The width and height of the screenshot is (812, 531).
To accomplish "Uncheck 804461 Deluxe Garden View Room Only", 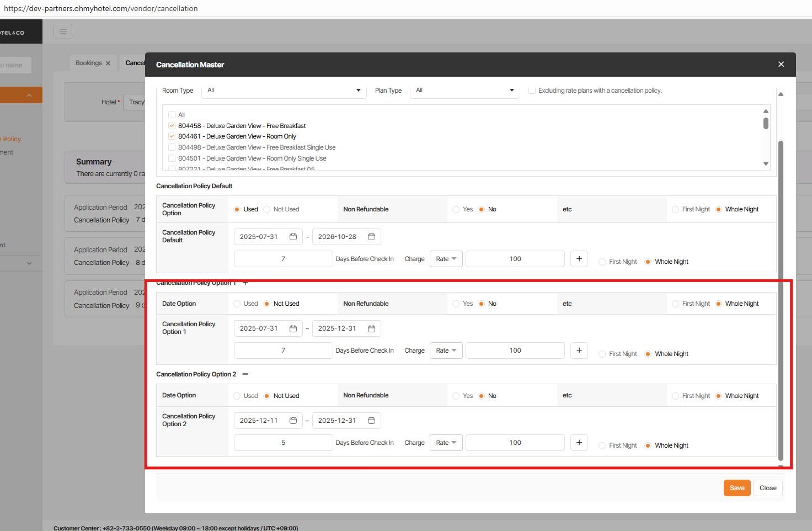I will pyautogui.click(x=172, y=136).
